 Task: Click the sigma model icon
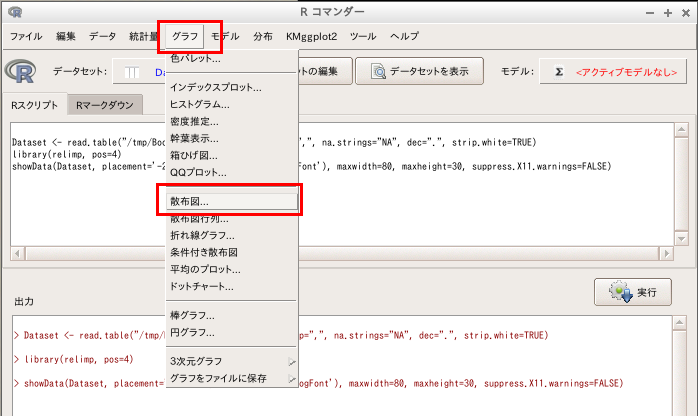(559, 72)
